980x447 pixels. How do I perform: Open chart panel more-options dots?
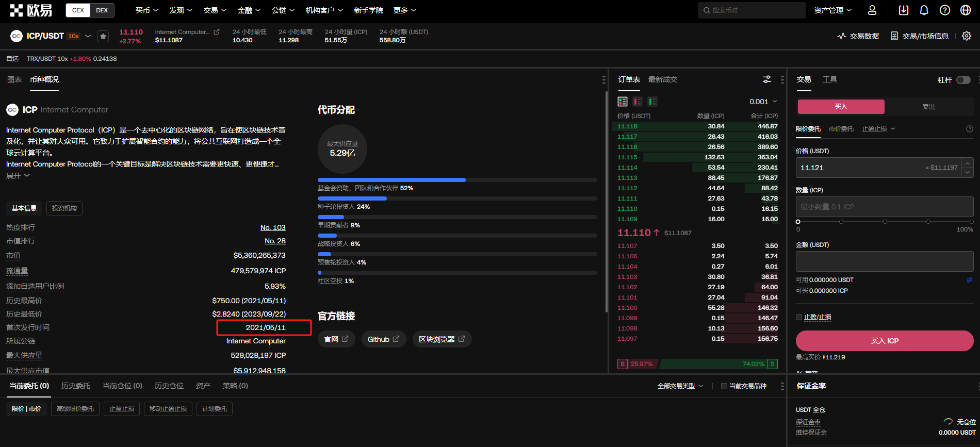[x=603, y=80]
